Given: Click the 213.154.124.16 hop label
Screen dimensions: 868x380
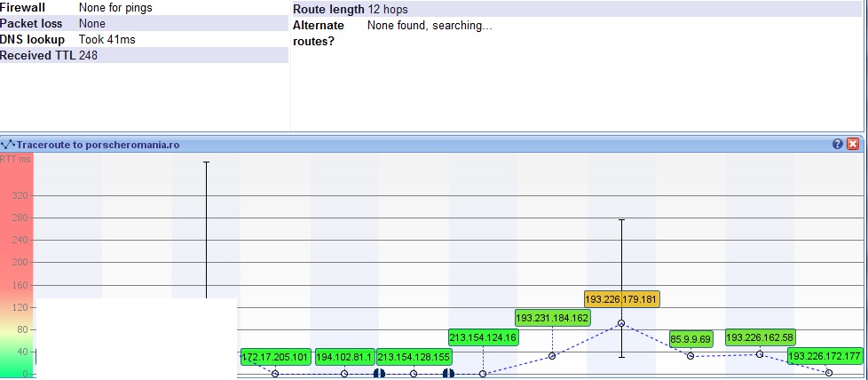Looking at the screenshot, I should point(483,337).
